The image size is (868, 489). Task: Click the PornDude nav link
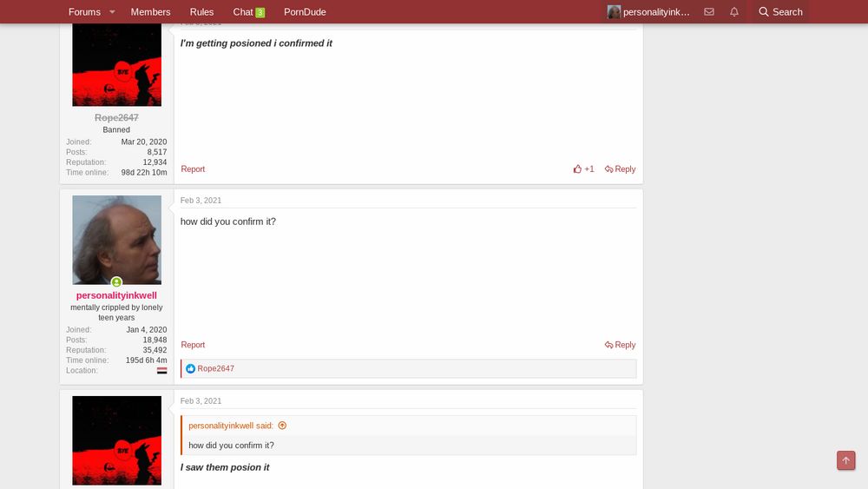point(305,11)
